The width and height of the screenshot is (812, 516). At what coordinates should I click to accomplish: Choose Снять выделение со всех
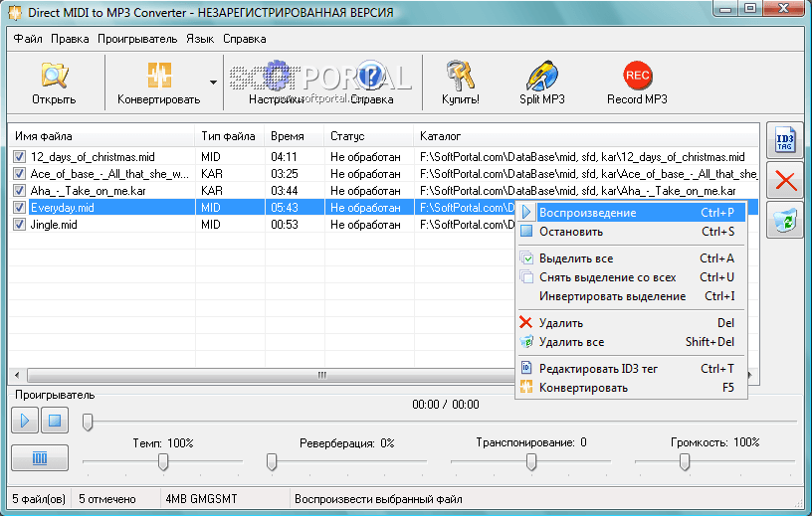(x=631, y=277)
